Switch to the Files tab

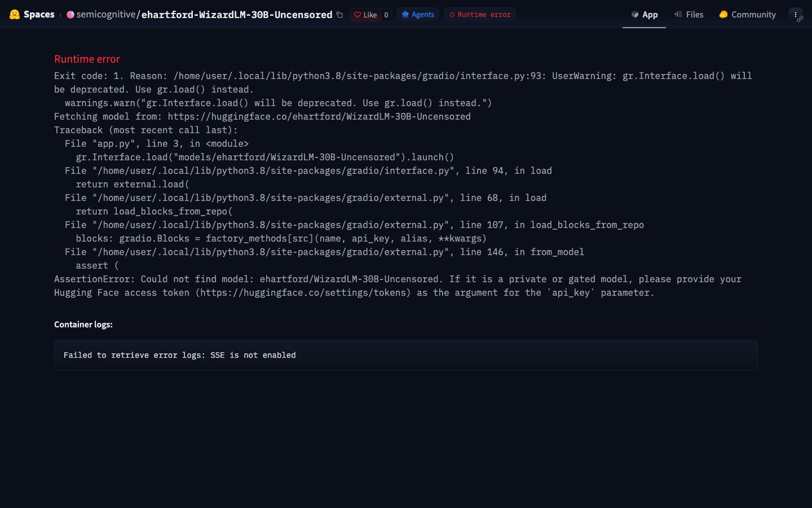tap(689, 15)
